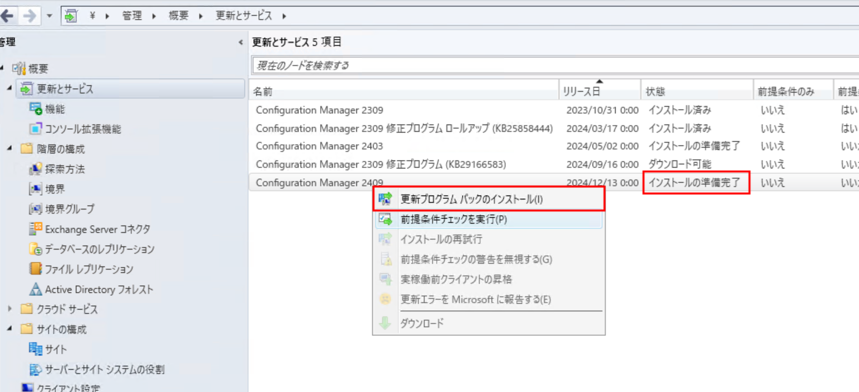Screen dimensions: 859x392
Task: Click the 更新とサービス tree node icon
Action: (27, 89)
